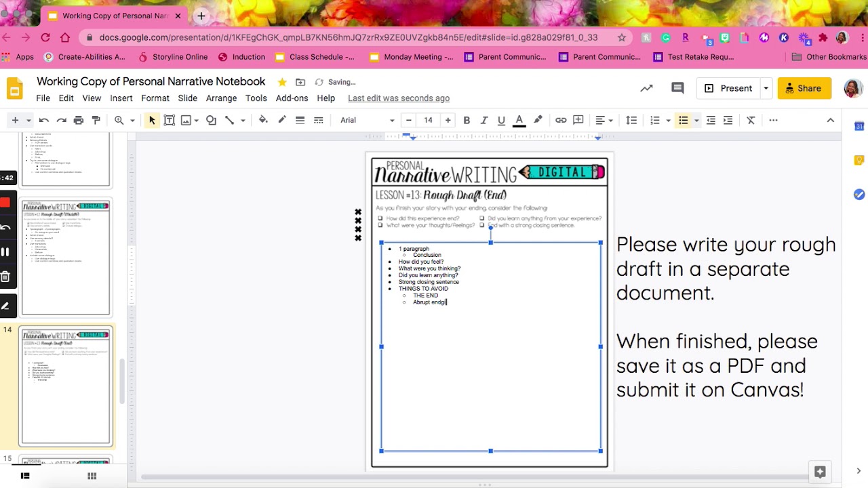Open the Insert menu
Image resolution: width=868 pixels, height=488 pixels.
pyautogui.click(x=121, y=98)
